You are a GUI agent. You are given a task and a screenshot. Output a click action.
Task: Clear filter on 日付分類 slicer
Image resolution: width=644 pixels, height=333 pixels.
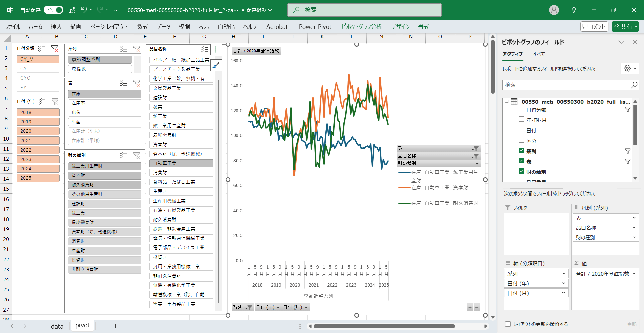[55, 49]
